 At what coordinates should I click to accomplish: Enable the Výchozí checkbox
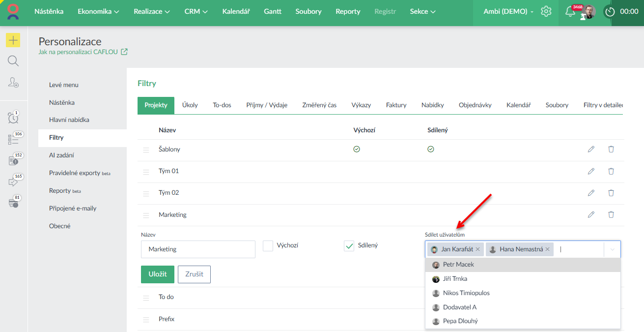[x=268, y=246]
